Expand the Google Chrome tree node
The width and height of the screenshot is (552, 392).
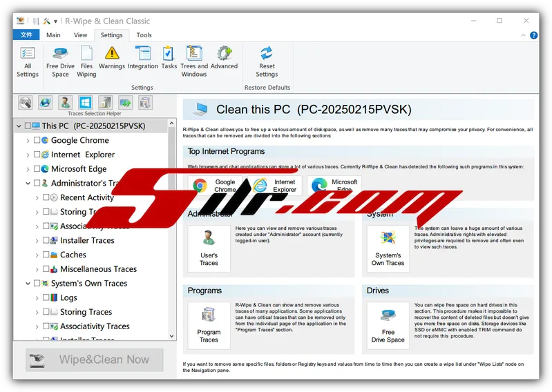(x=28, y=141)
